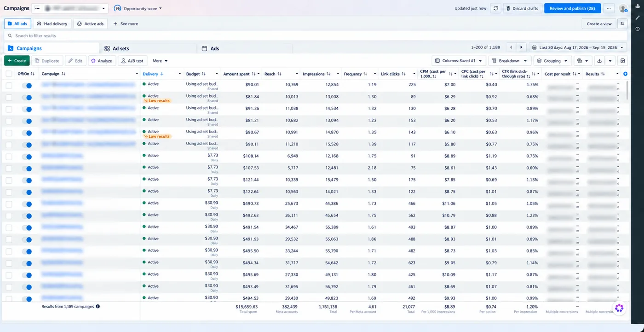Click the refresh data icon
This screenshot has width=644, height=332.
coord(495,8)
